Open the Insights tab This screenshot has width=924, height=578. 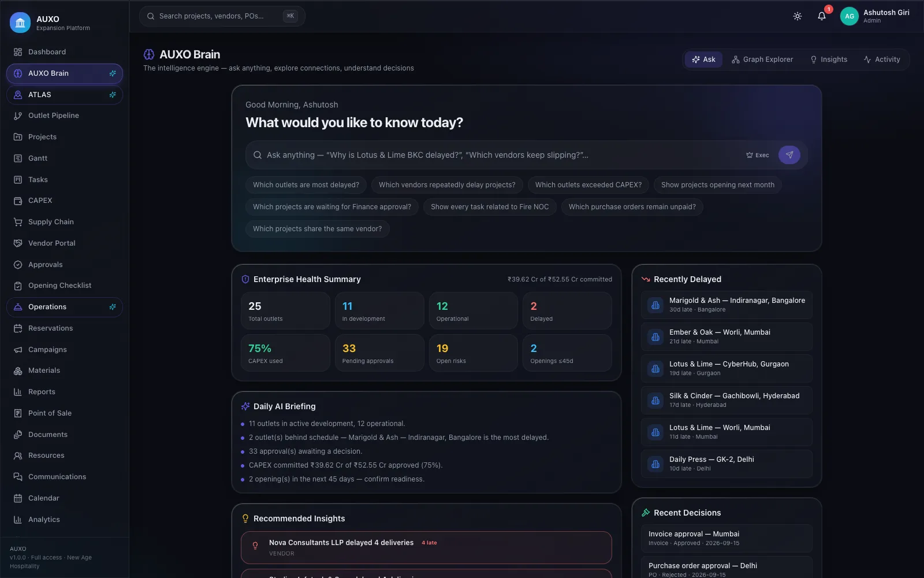click(829, 60)
